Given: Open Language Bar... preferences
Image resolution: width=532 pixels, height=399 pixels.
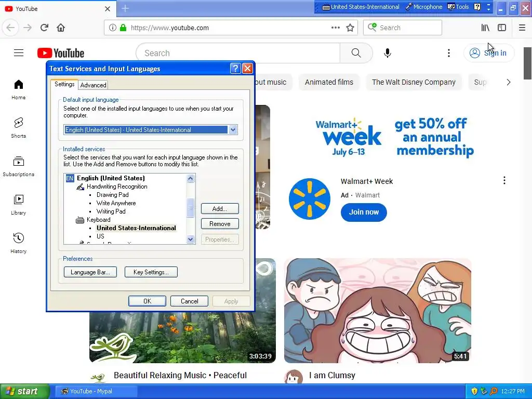Looking at the screenshot, I should pos(90,272).
